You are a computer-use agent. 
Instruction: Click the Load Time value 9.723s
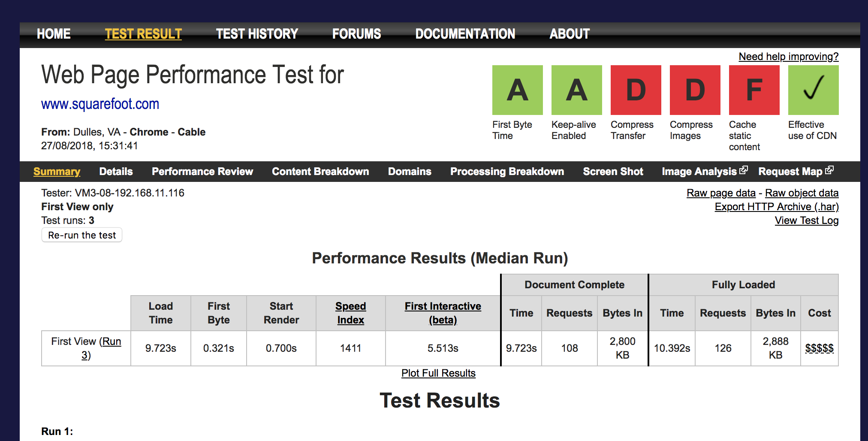tap(161, 348)
